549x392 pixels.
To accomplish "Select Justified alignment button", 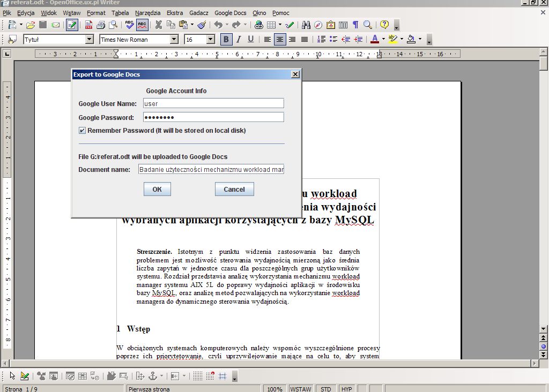I will point(305,40).
